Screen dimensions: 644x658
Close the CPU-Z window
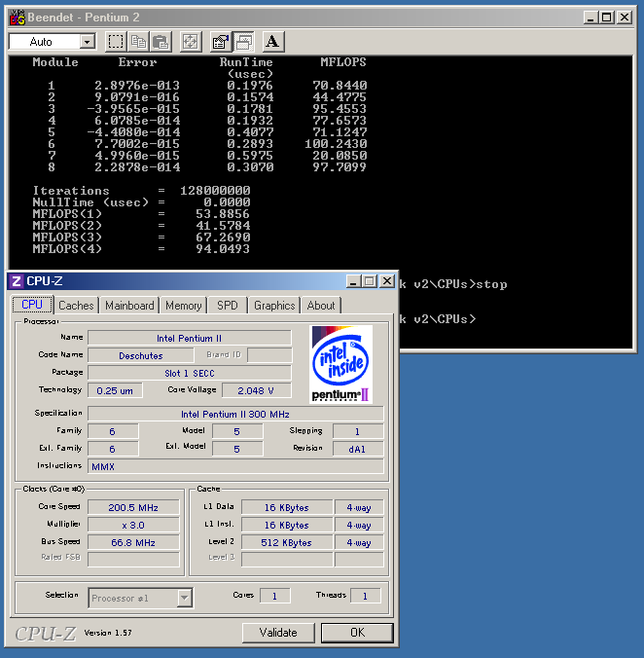coord(387,281)
